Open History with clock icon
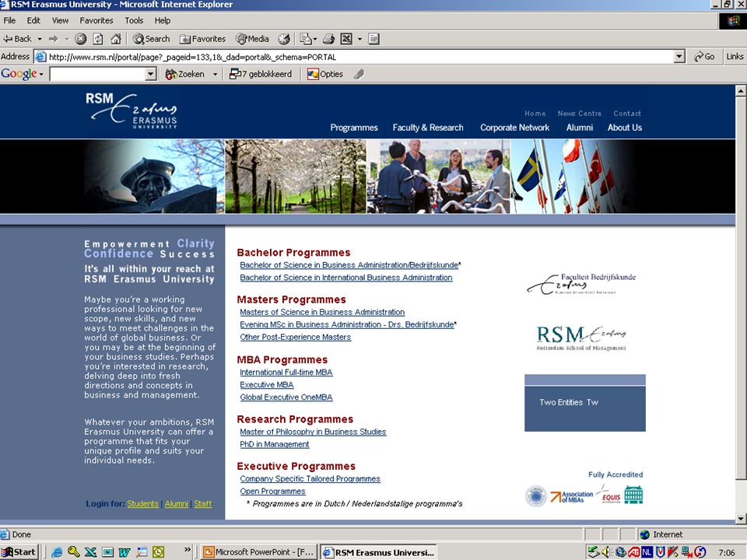The image size is (747, 560). [285, 39]
